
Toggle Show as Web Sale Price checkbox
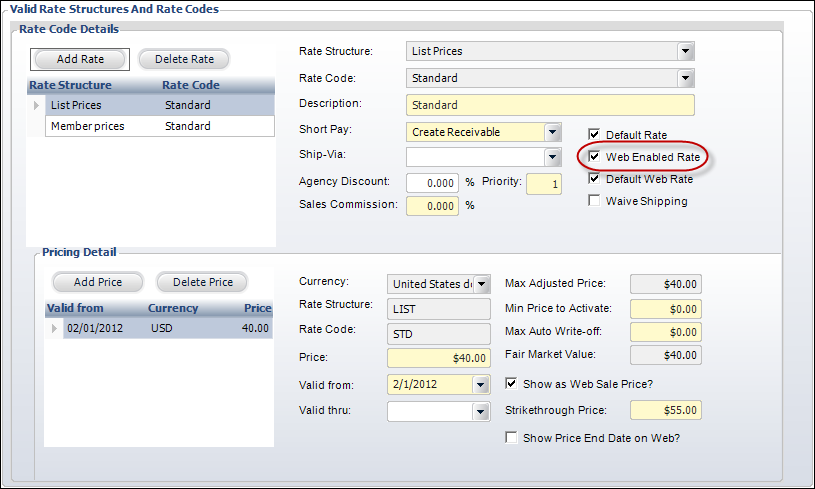(511, 384)
